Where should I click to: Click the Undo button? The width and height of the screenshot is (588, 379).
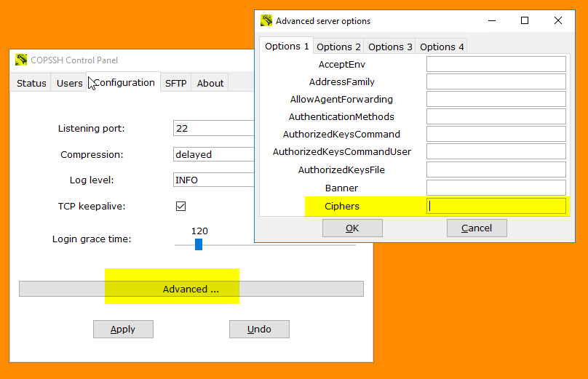coord(259,329)
